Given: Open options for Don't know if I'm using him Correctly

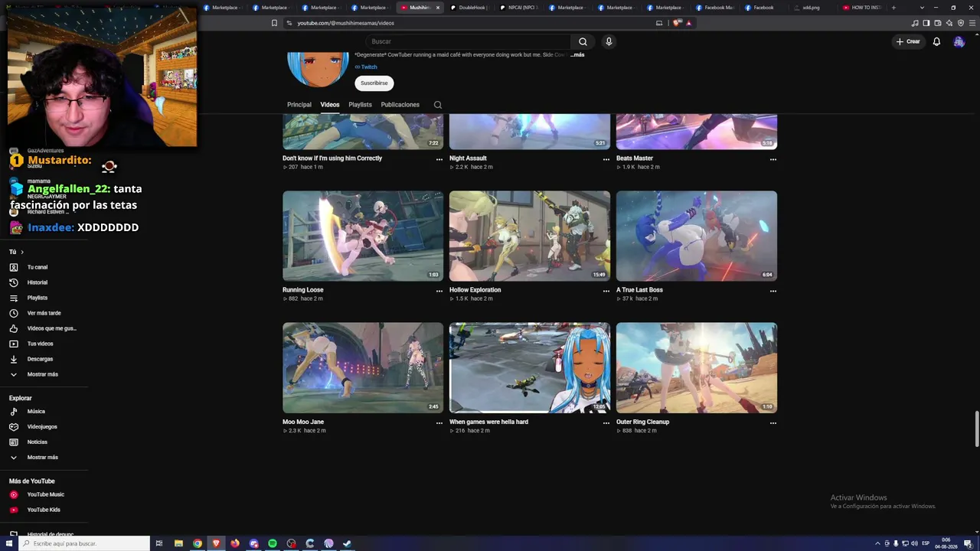Looking at the screenshot, I should (439, 159).
